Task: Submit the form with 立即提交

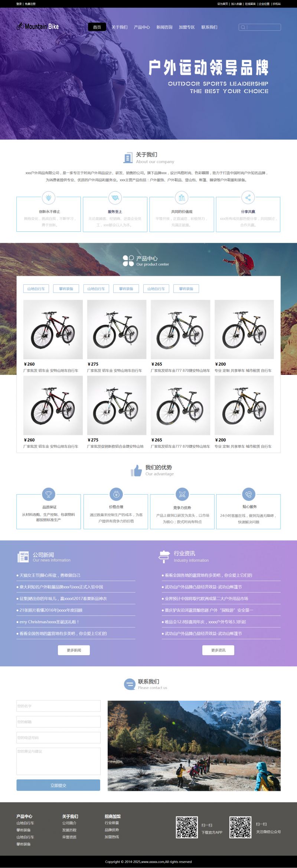Action: coord(58,785)
